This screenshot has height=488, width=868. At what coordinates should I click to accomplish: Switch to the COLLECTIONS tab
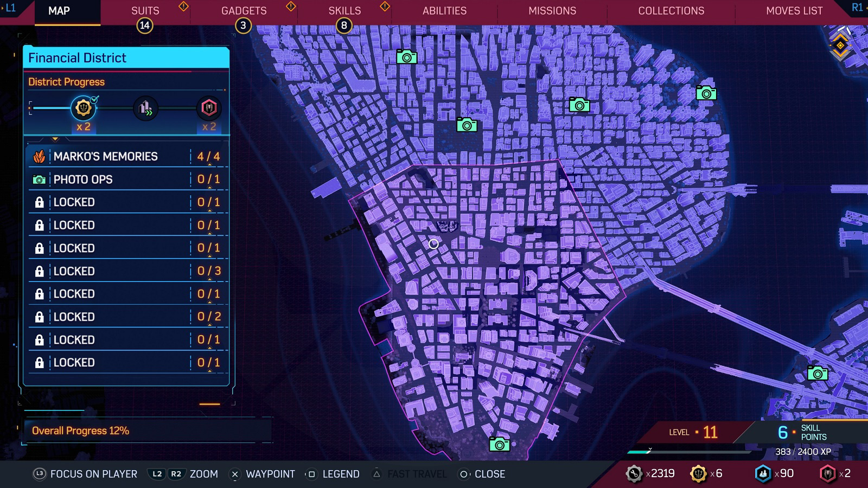click(x=671, y=11)
